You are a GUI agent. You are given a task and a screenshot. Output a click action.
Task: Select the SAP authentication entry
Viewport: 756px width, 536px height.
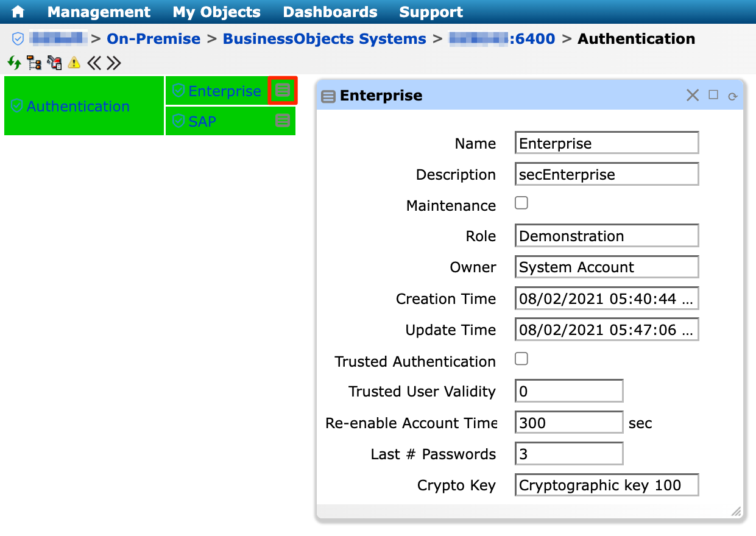coord(202,121)
